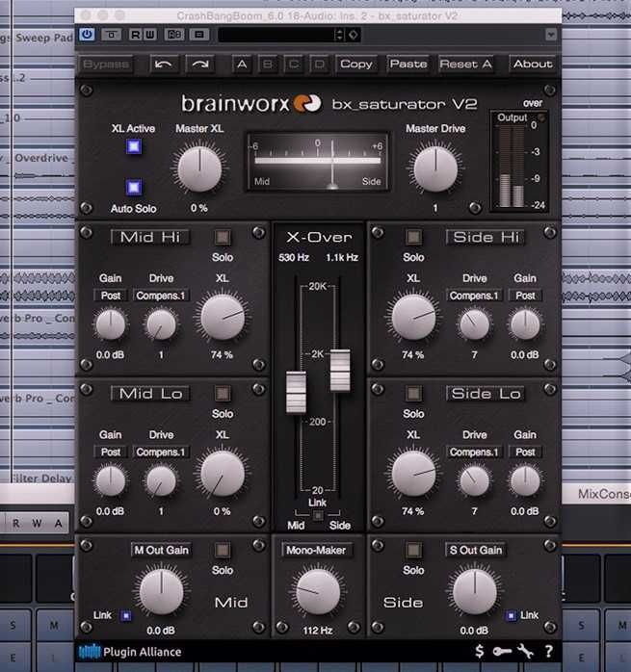Click the Plugin Alliance logo

click(130, 652)
